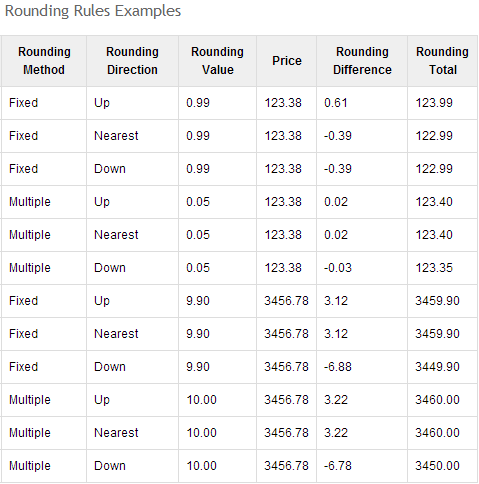Viewport: 479px width, 484px height.
Task: Select the Rounding Method column header
Action: tap(44, 61)
